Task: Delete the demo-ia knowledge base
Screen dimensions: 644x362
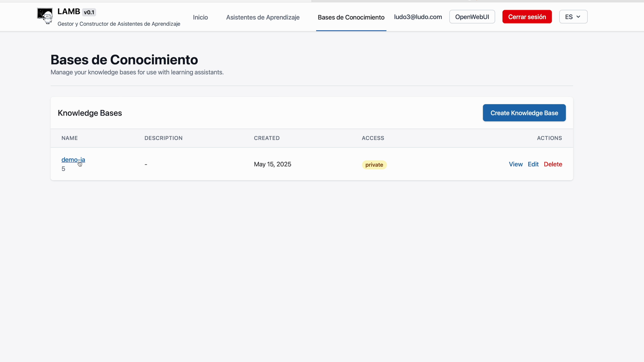Action: [553, 164]
